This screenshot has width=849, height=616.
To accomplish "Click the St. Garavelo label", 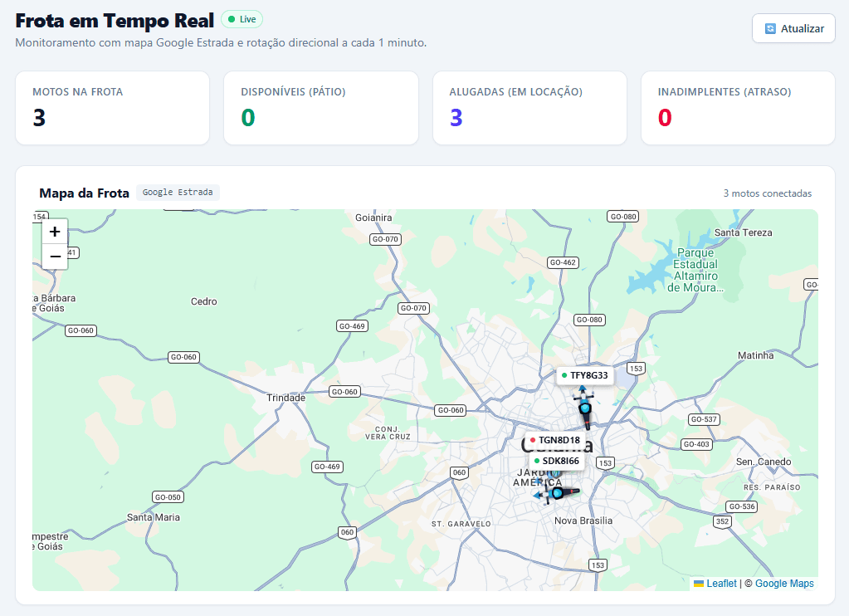I will (x=461, y=524).
